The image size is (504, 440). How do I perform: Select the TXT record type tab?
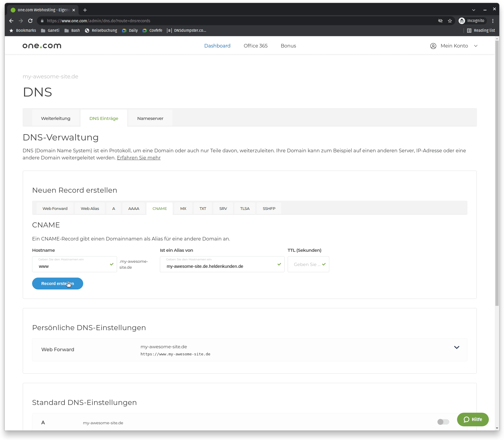(203, 208)
